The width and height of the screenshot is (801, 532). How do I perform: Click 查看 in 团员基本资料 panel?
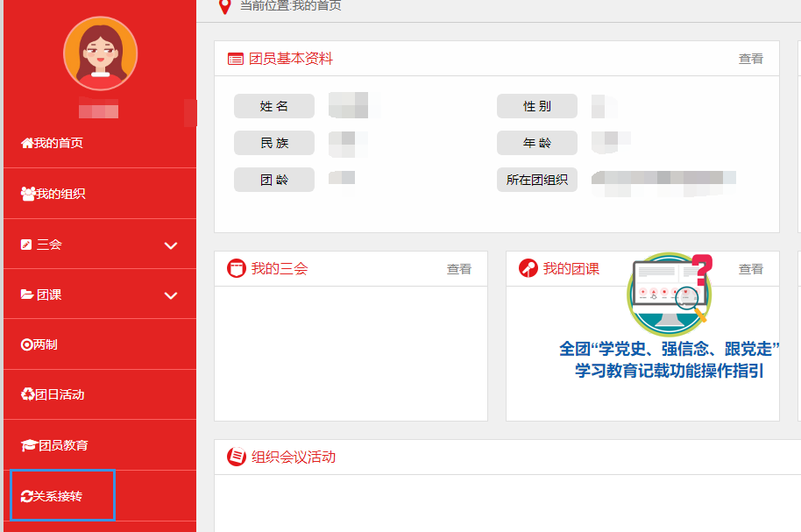click(750, 59)
